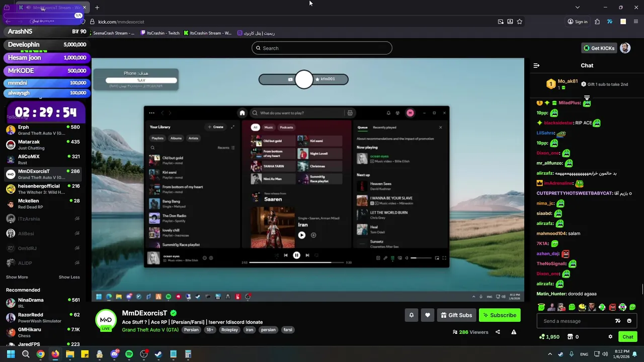Click the Gift Subs button
This screenshot has height=362, width=644.
pos(456,315)
